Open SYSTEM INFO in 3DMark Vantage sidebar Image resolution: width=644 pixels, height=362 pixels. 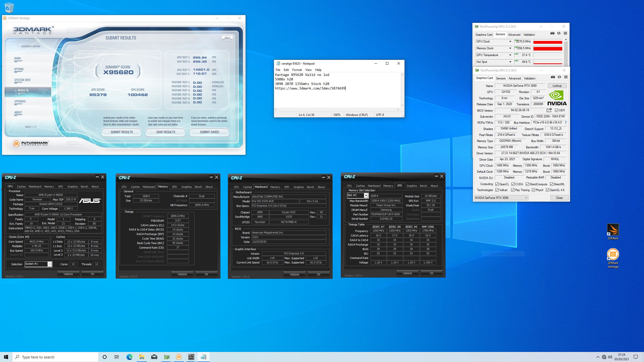pos(22,80)
